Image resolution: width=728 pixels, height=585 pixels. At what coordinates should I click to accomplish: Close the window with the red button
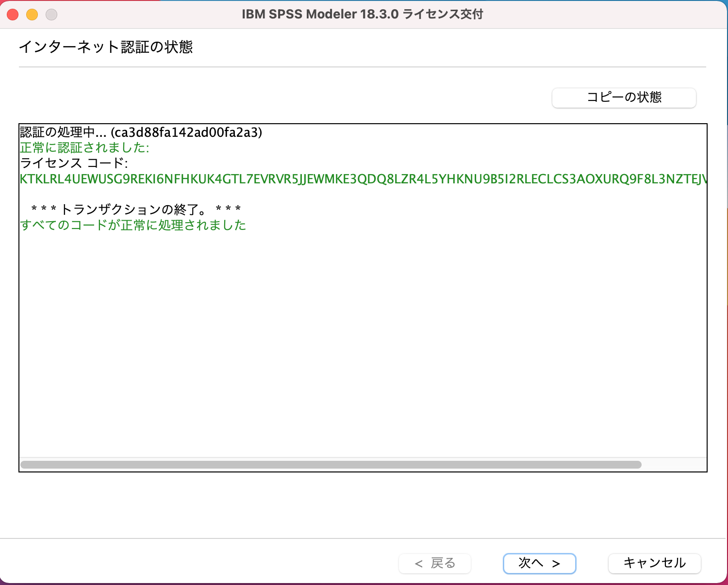[13, 15]
